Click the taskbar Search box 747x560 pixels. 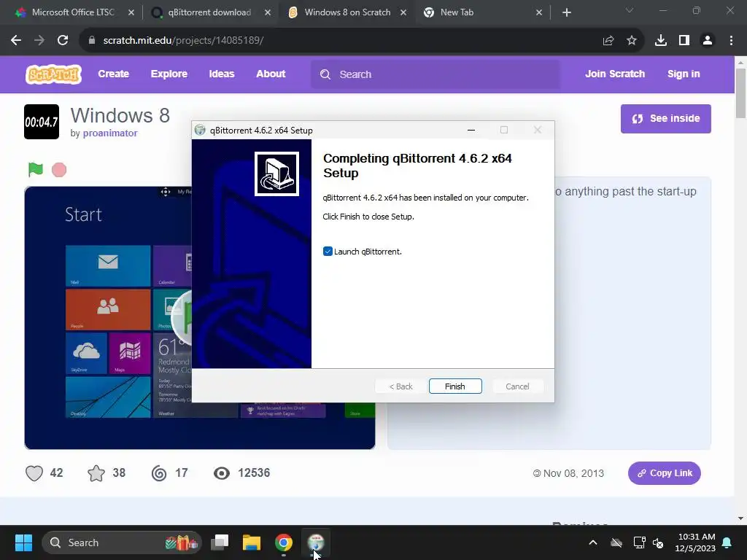tap(122, 542)
